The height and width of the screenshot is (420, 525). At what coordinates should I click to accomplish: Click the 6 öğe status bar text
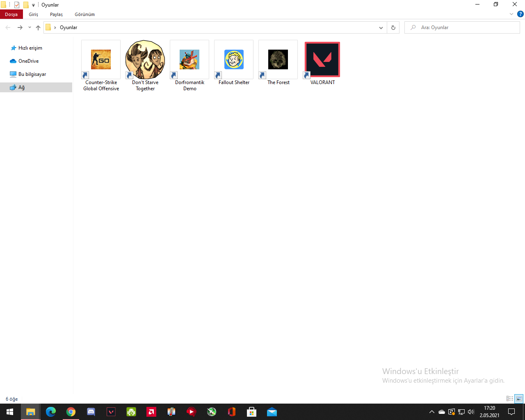(12, 399)
